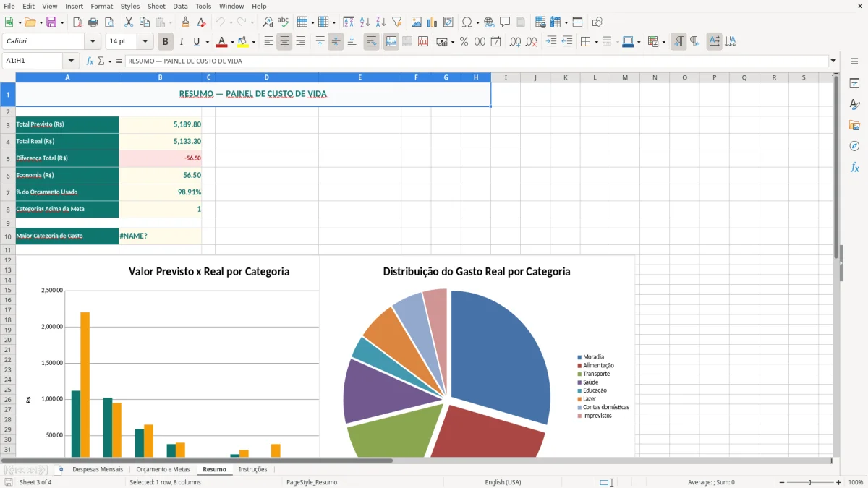
Task: Click the Zoom In plus button
Action: coord(839,482)
